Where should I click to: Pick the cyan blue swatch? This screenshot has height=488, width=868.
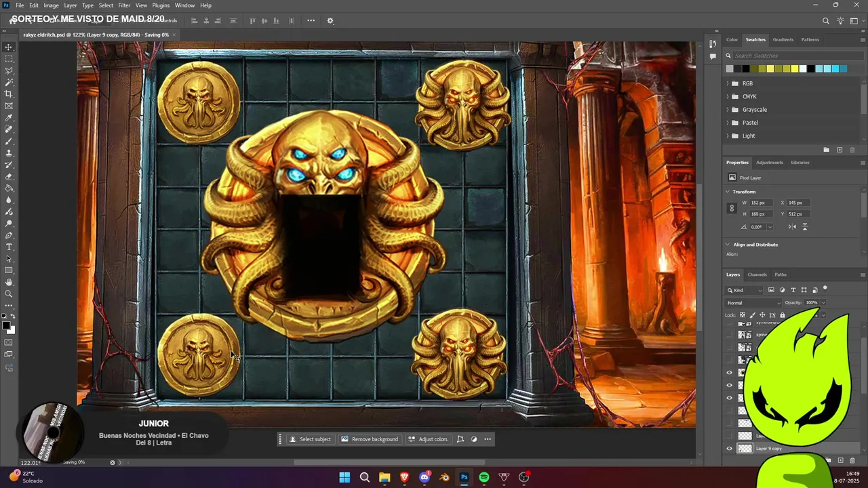[835, 68]
